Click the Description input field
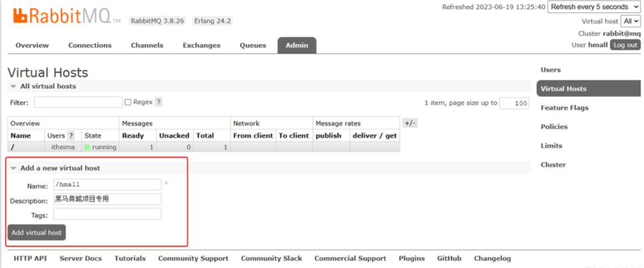This screenshot has height=268, width=644. [x=107, y=199]
